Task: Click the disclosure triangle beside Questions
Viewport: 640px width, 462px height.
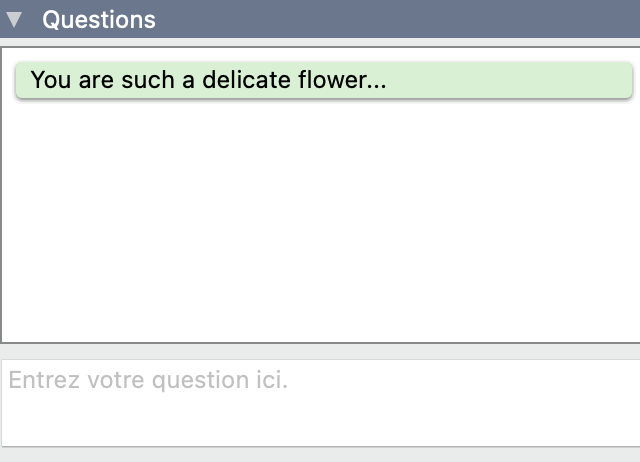Action: pos(14,19)
